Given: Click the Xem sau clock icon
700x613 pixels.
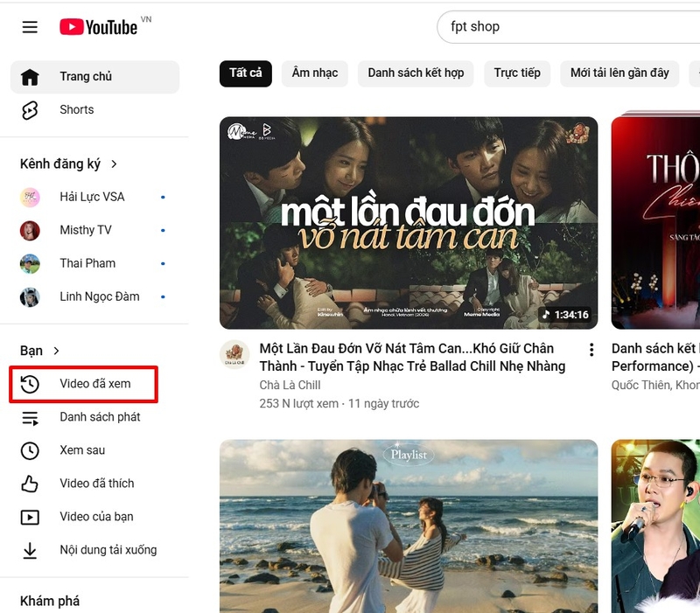Looking at the screenshot, I should (30, 450).
